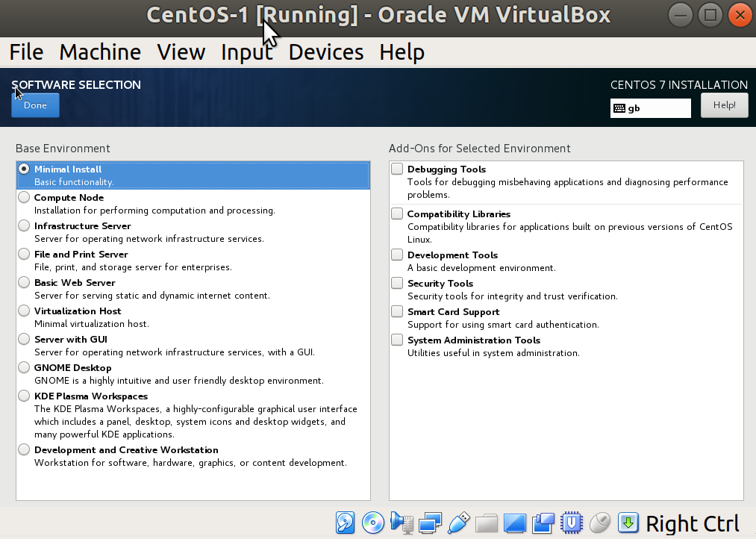
Task: Click the keyboard layout icon beside gb
Action: click(620, 108)
